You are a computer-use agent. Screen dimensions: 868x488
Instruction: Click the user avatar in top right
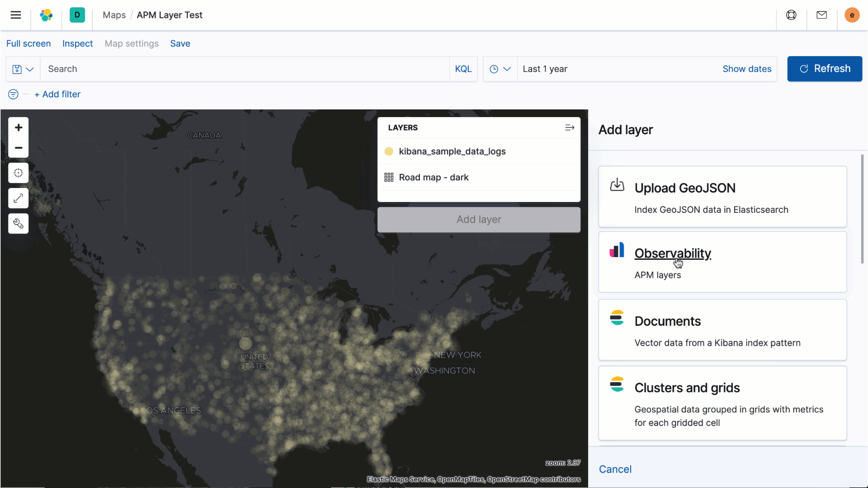pyautogui.click(x=852, y=15)
